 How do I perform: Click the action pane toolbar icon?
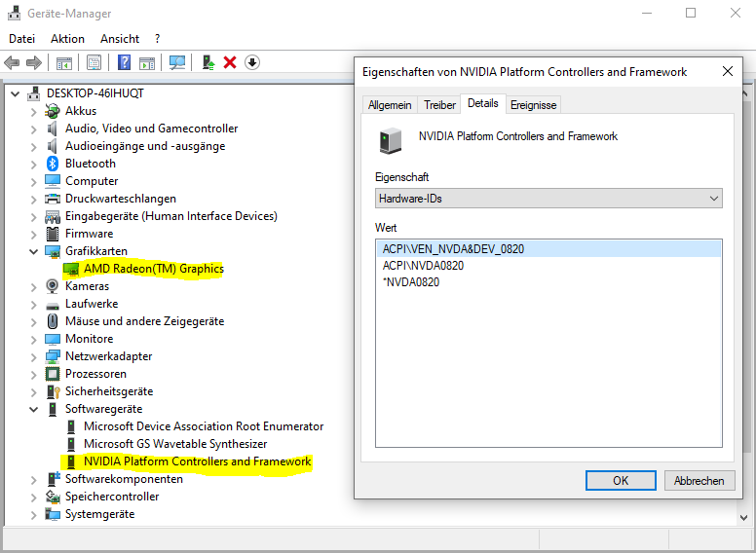(x=147, y=62)
